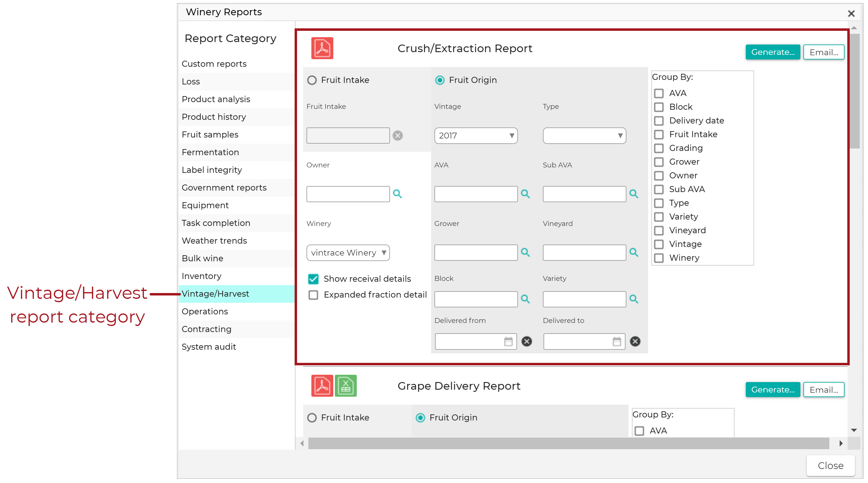Viewport: 868px width, 483px height.
Task: Clear the Delivered to date
Action: [x=635, y=341]
